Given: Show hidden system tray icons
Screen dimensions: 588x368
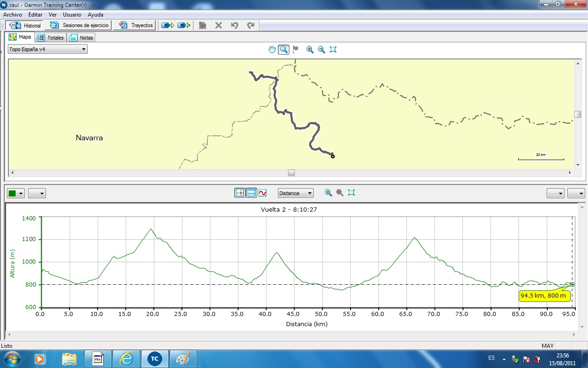Looking at the screenshot, I should point(504,359).
